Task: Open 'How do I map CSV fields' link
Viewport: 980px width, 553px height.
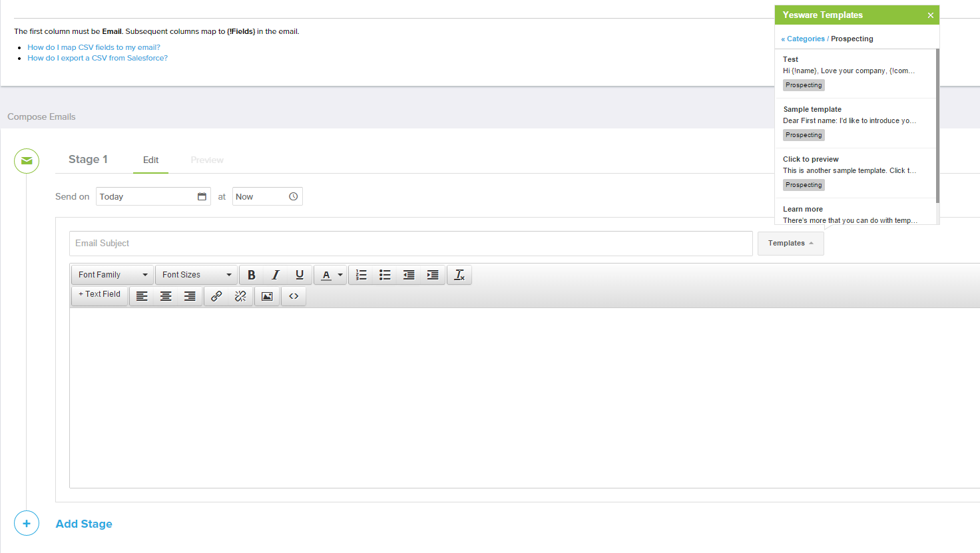Action: [94, 47]
